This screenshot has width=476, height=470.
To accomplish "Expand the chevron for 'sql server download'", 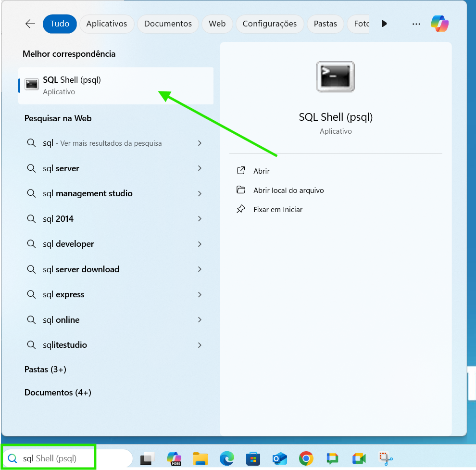I will click(x=200, y=269).
